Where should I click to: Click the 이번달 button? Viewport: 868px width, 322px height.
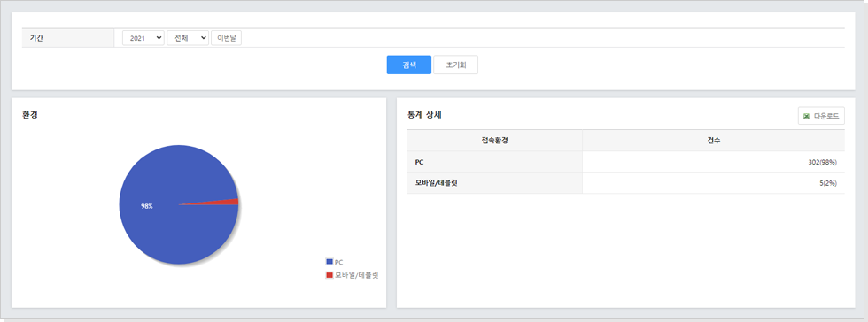pos(227,38)
